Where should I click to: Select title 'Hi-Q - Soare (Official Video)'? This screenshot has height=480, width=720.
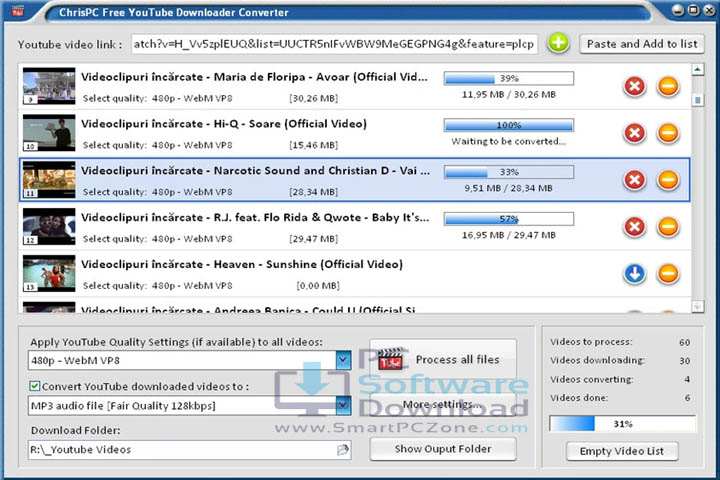(x=290, y=124)
